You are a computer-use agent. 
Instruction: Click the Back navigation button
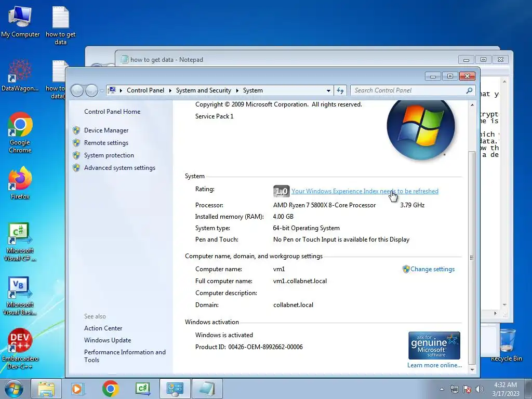(x=77, y=90)
